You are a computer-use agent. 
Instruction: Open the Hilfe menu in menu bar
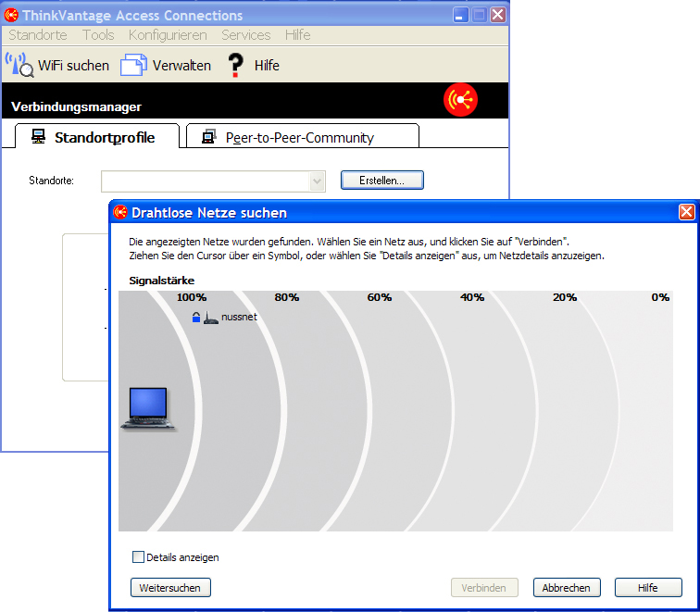pos(298,35)
